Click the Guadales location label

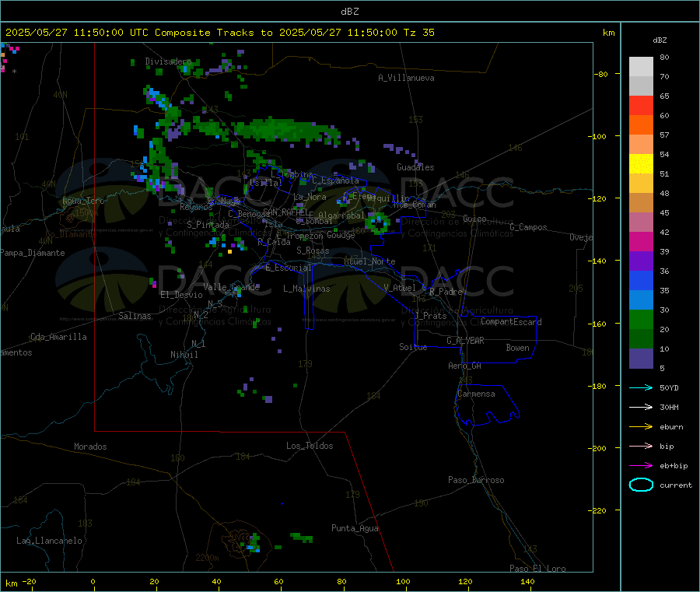click(x=415, y=167)
